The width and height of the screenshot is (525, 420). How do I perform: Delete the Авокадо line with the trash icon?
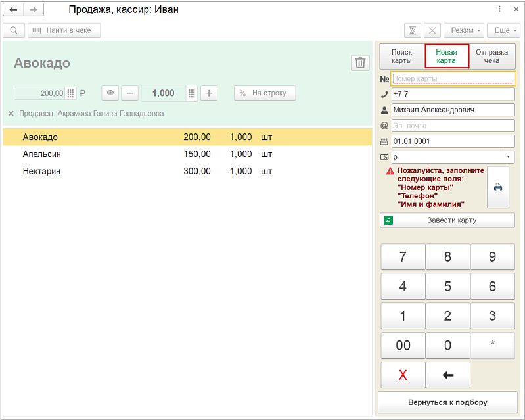coord(360,62)
